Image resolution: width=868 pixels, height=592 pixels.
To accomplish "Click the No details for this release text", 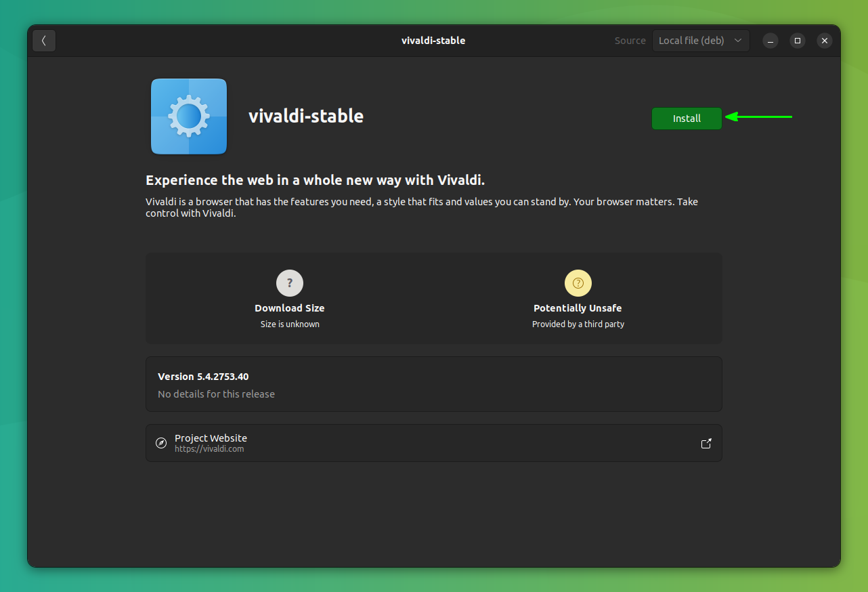I will (x=216, y=394).
